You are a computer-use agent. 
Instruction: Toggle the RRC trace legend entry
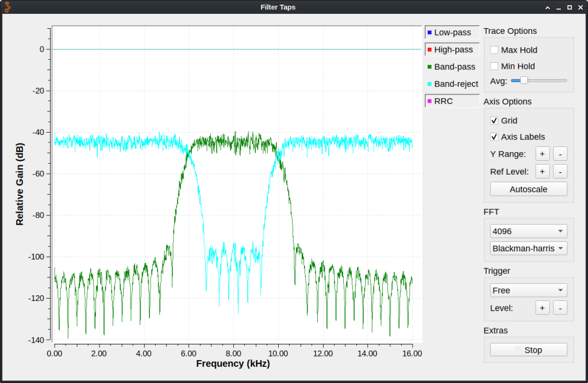(452, 101)
